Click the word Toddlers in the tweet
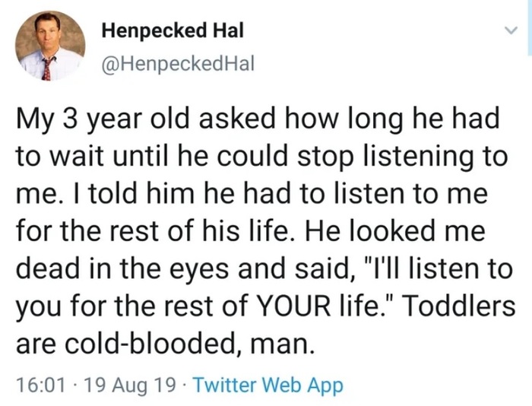Viewport: 532px width, 406px height. coord(459,306)
